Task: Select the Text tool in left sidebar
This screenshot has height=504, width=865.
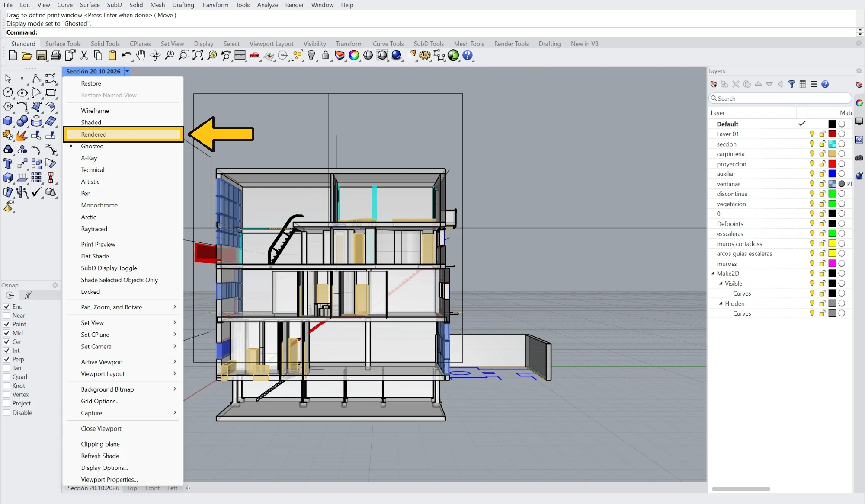Action: tap(8, 163)
